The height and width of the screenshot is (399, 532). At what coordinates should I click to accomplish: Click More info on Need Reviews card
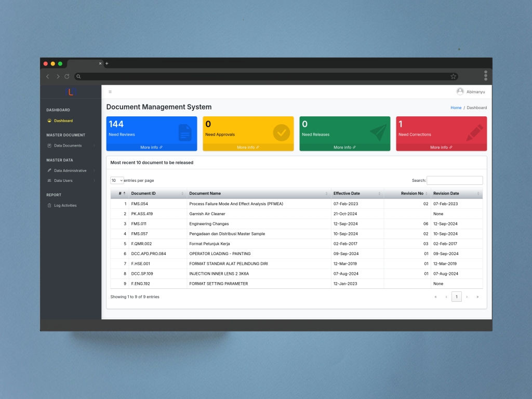click(151, 147)
